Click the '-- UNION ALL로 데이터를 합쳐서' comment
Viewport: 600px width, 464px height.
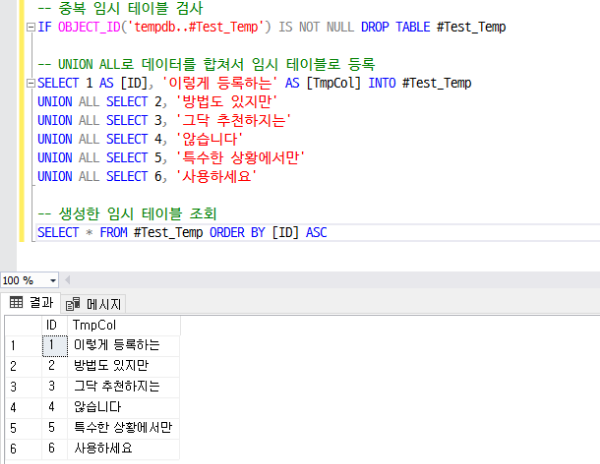[207, 64]
